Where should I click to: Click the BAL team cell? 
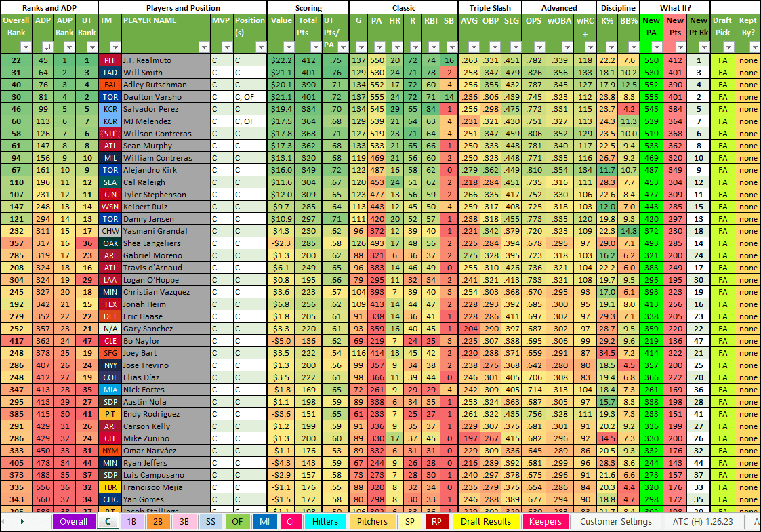[x=110, y=85]
